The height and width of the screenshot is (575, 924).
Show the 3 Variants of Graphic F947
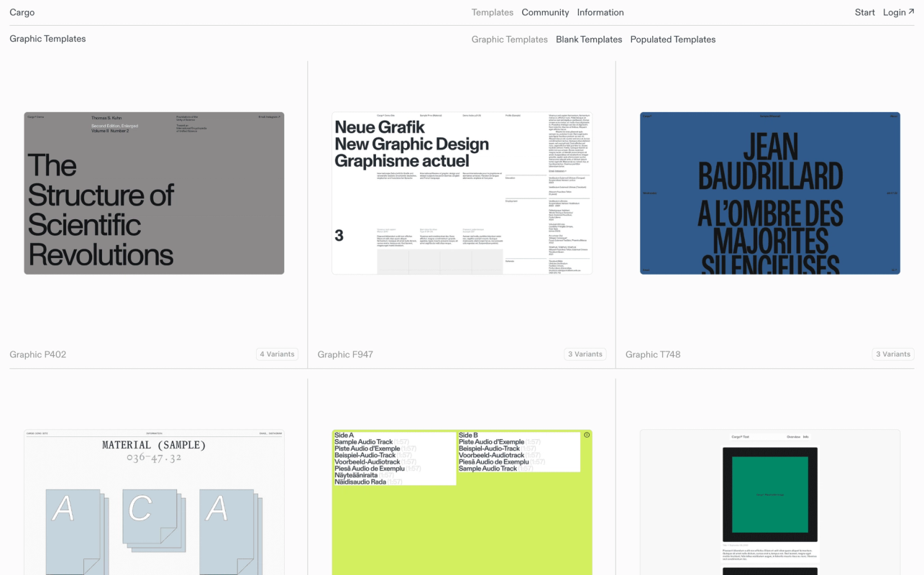click(x=585, y=354)
